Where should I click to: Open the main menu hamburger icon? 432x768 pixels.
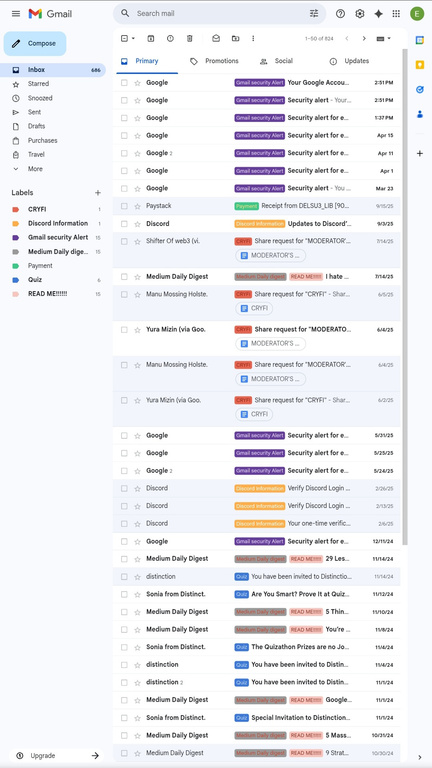pos(16,14)
